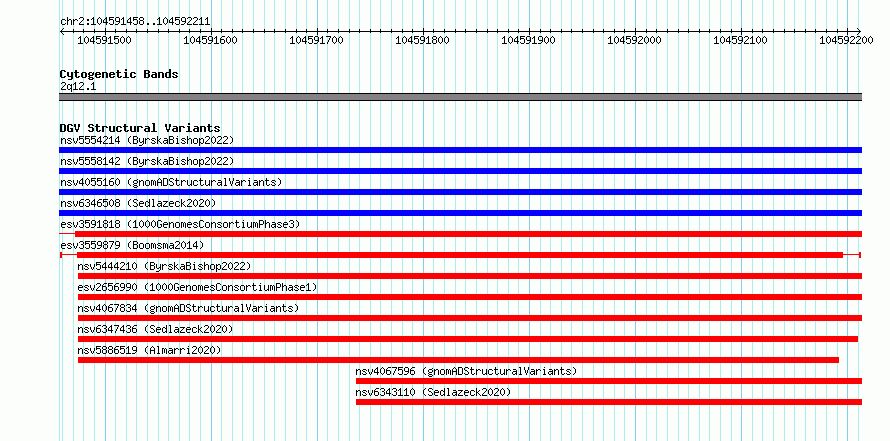Click red bar under nsv4067834

point(470,318)
